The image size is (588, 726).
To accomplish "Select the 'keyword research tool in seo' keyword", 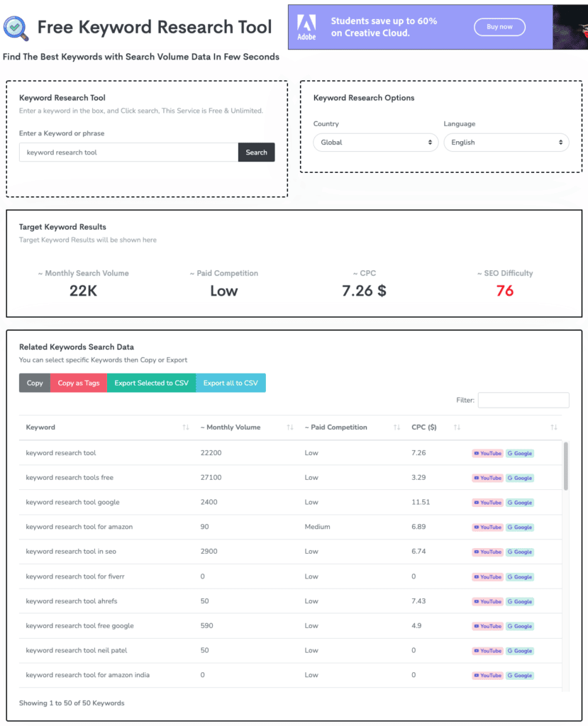I will tap(71, 552).
